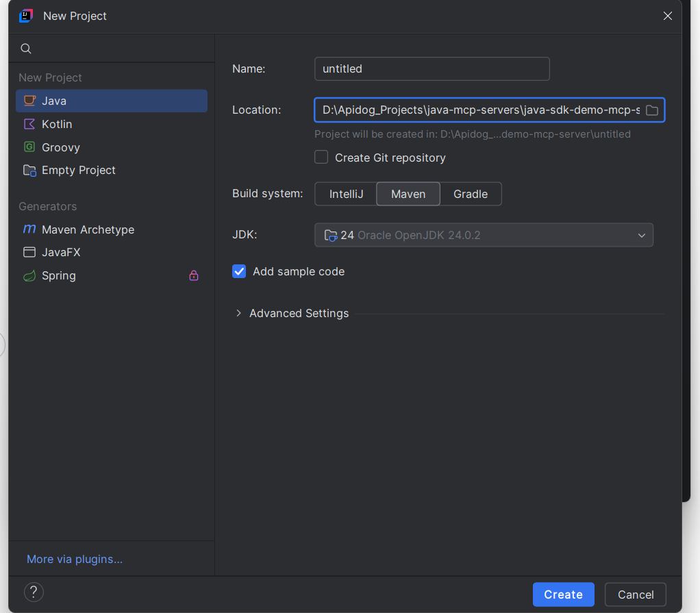The image size is (700, 613).
Task: Click the search magnifier icon
Action: [x=26, y=49]
